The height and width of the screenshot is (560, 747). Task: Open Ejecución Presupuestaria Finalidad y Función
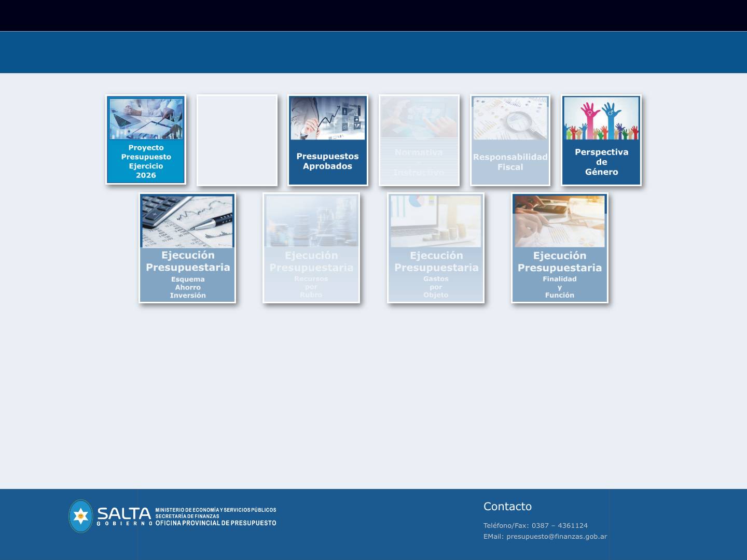point(559,248)
